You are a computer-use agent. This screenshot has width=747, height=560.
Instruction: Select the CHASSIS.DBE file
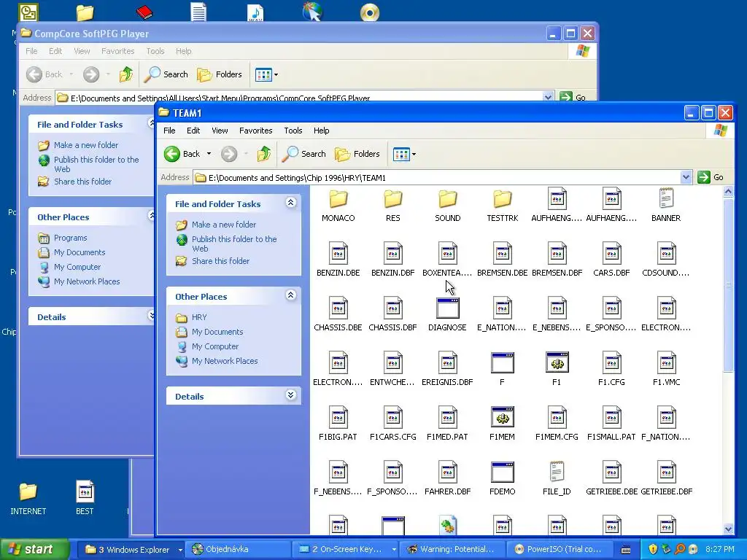[x=338, y=315]
